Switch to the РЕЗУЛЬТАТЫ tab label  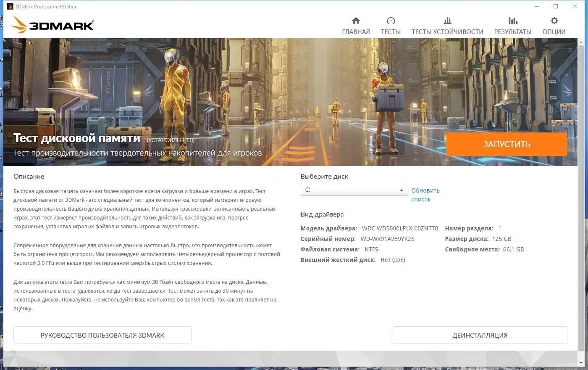coord(513,32)
